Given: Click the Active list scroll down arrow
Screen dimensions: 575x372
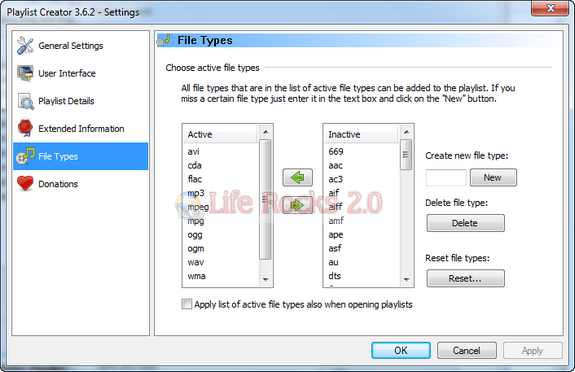Looking at the screenshot, I should 265,280.
